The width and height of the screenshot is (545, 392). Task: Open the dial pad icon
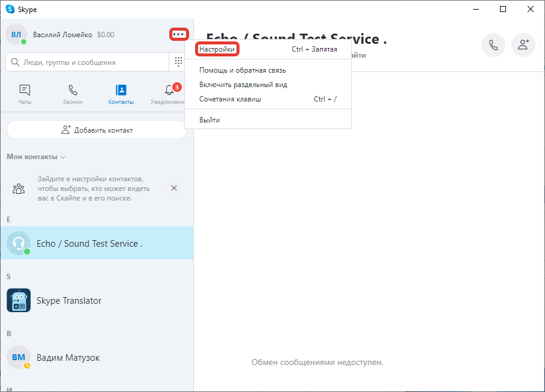178,62
